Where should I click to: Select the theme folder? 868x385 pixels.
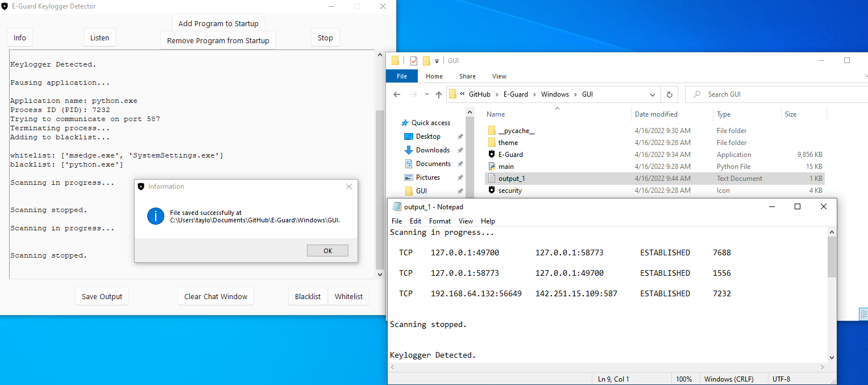pyautogui.click(x=655, y=143)
